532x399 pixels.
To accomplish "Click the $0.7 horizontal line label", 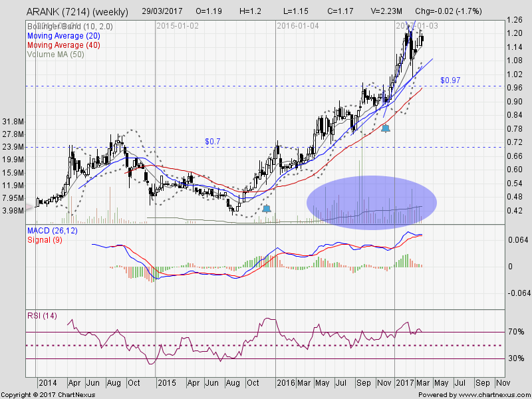I will (x=213, y=142).
